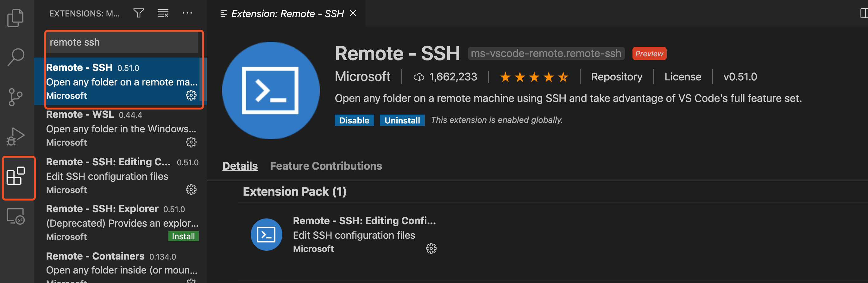
Task: Click the large Remote - SSH extension logo
Action: [x=271, y=90]
